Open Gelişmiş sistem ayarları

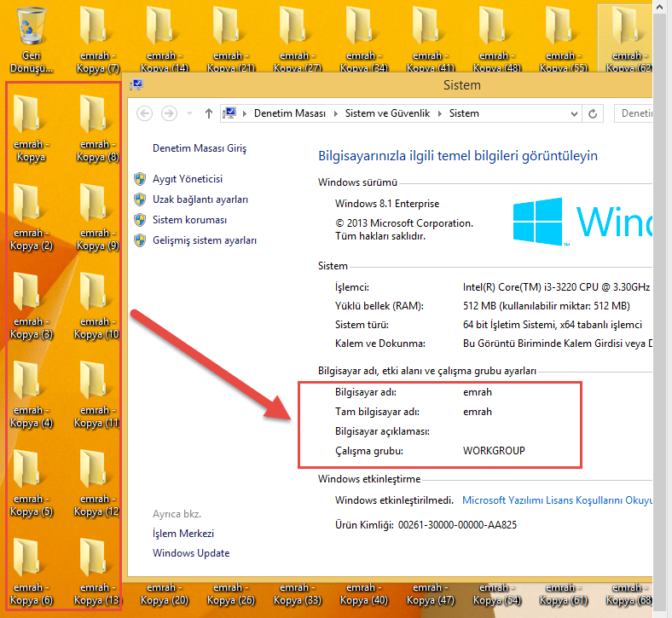(205, 240)
